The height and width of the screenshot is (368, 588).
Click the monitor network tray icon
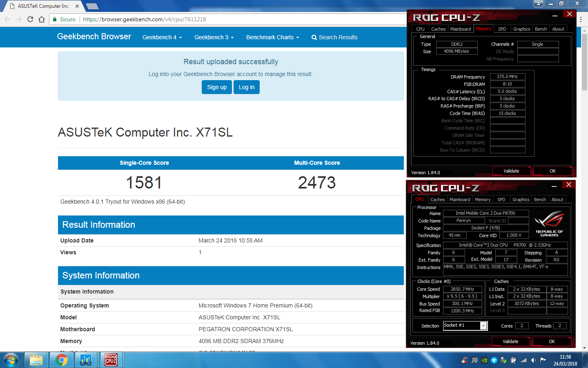pos(474,360)
